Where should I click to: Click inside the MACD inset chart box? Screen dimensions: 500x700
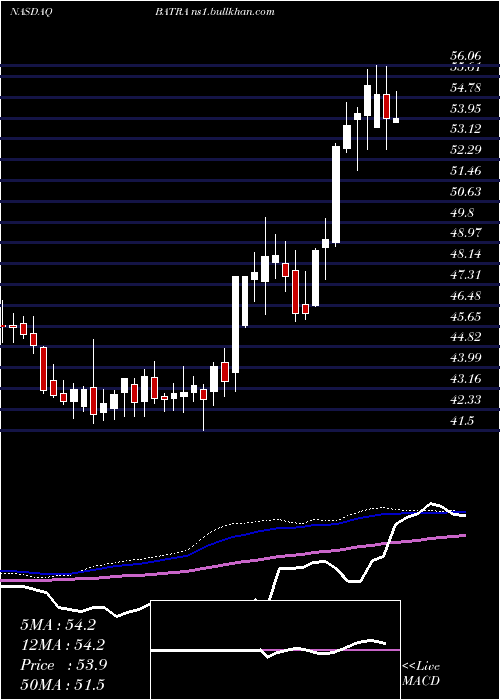(x=275, y=650)
